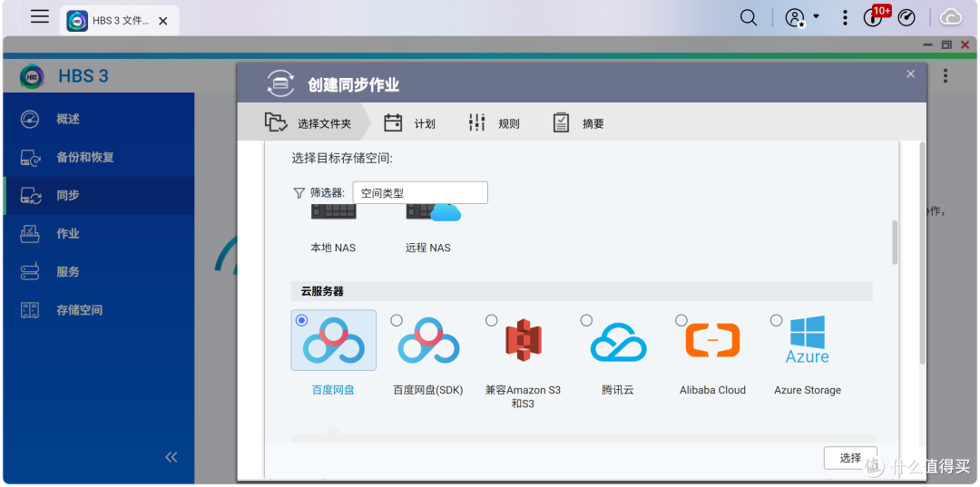Open 备份和恢复 in sidebar
Viewport: 980px width, 487px height.
coord(99,157)
